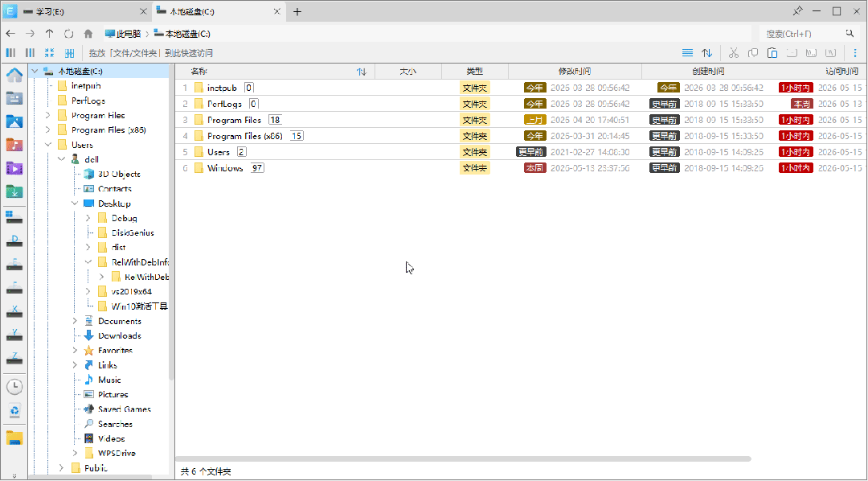Open drive Z in left sidebar
This screenshot has height=481, width=868.
14,358
